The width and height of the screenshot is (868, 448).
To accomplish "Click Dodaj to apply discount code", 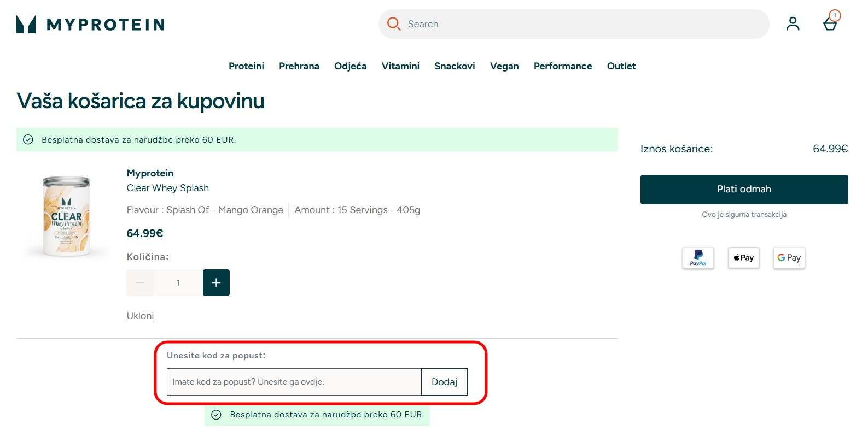I will point(444,382).
